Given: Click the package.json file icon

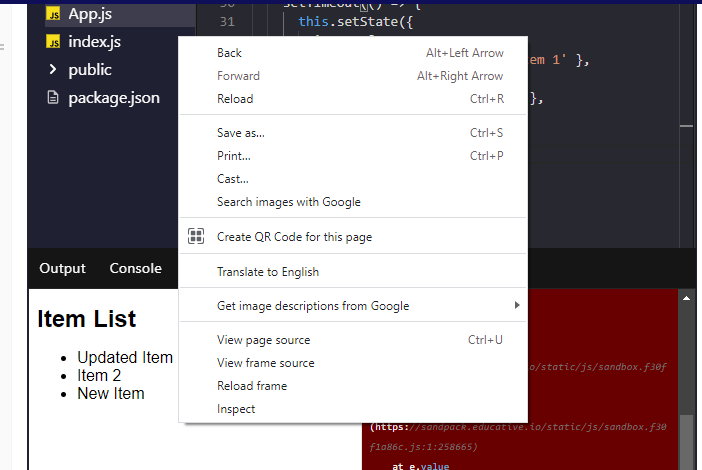Looking at the screenshot, I should tap(54, 98).
